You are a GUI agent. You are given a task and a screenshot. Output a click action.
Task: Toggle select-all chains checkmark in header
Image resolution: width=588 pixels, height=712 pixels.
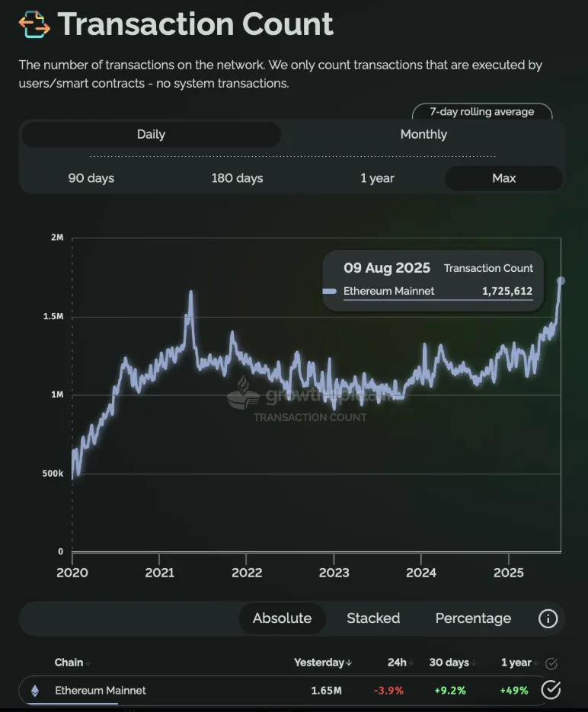pos(551,663)
